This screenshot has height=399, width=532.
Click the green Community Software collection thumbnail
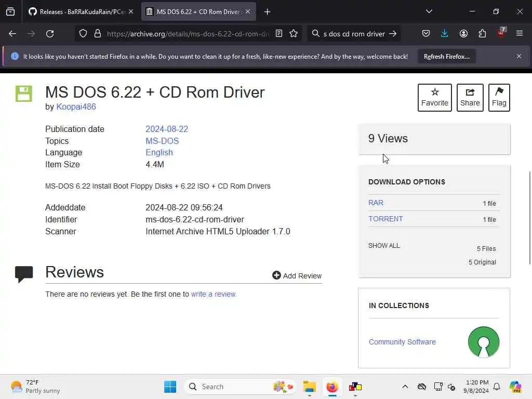[484, 342]
